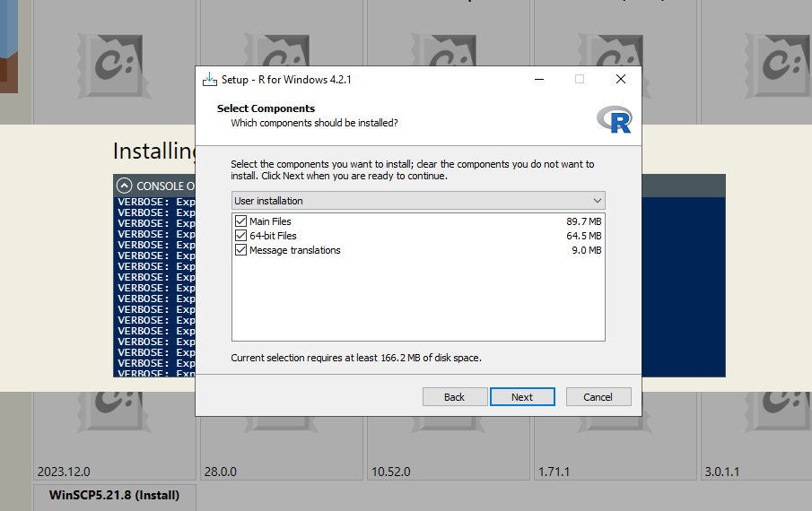Click the first VERBOSE console line
Screen dimensions: 812x511
[156, 202]
